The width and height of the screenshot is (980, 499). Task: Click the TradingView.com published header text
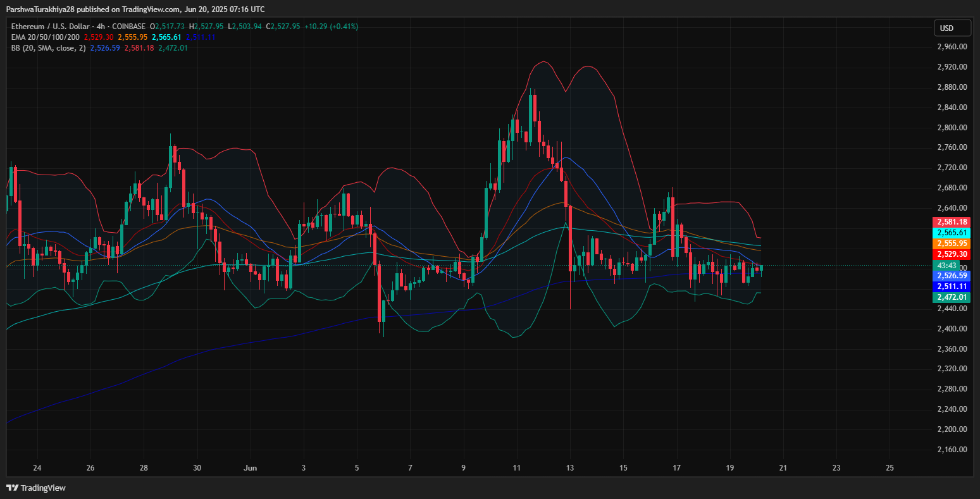135,9
